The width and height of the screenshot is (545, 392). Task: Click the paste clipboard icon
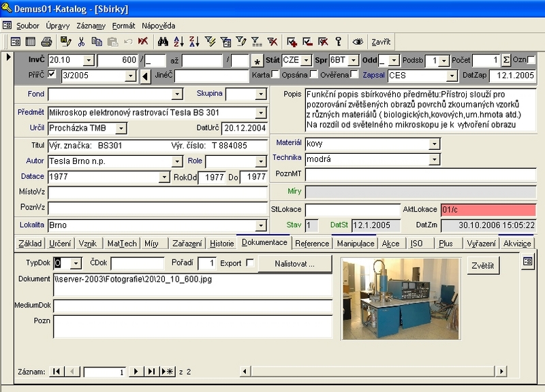[112, 42]
